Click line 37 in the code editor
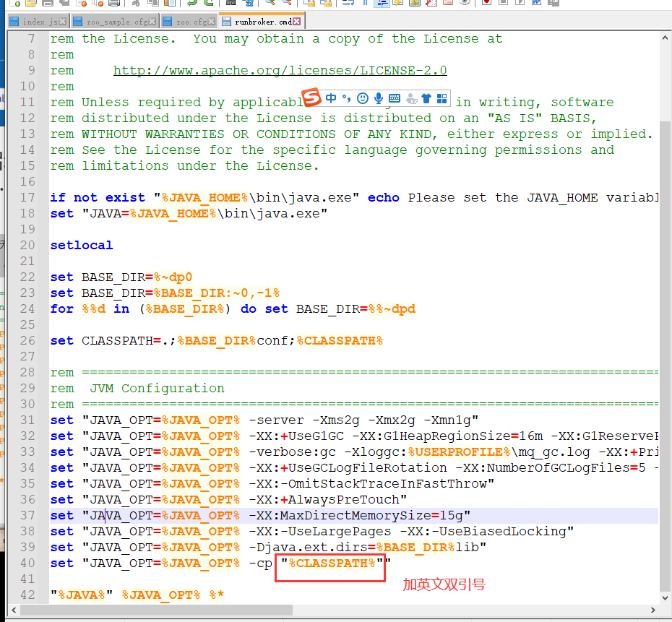 [x=289, y=514]
